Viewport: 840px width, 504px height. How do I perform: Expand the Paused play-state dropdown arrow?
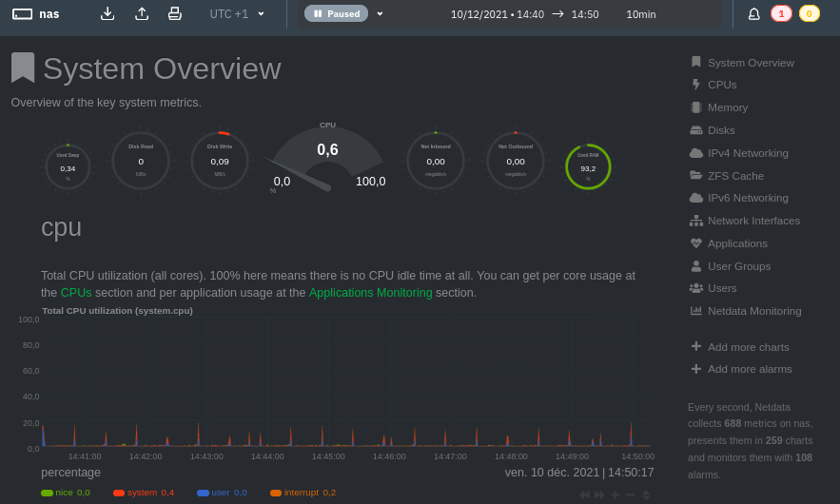(380, 13)
